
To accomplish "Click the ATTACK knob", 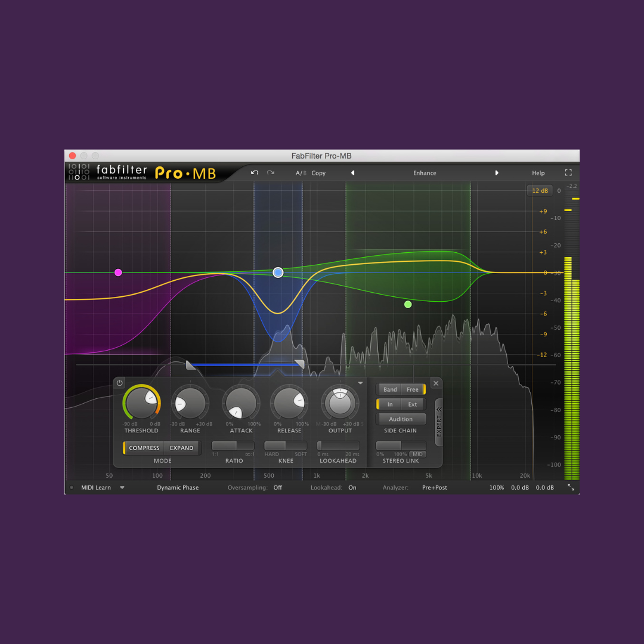I will click(x=241, y=403).
